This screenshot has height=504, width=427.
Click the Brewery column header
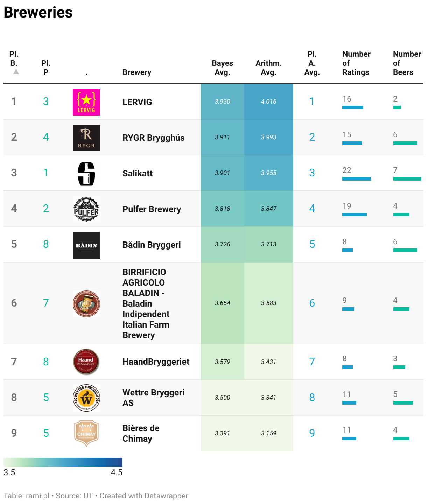coord(137,72)
